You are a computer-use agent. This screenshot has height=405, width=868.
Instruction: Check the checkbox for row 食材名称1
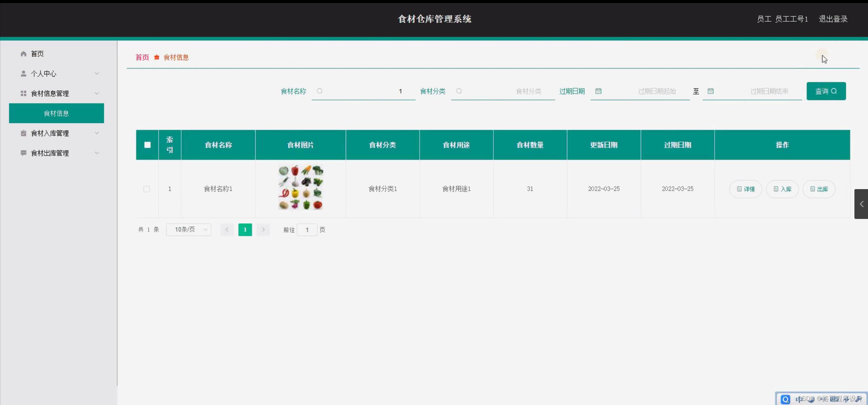click(x=147, y=189)
